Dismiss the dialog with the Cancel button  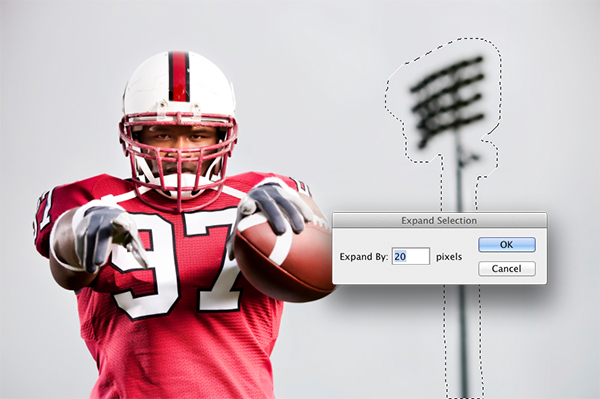[x=507, y=269]
